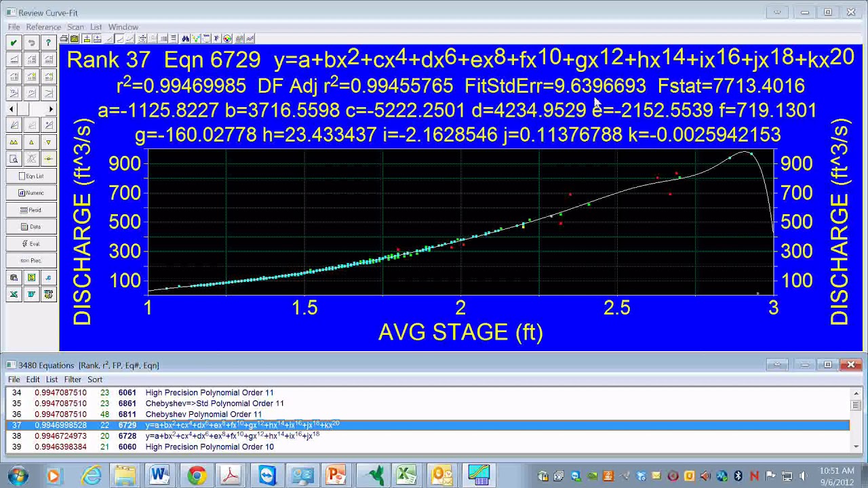Viewport: 868px width, 488px height.
Task: Open Internet Explorer from the taskbar
Action: coord(92,475)
